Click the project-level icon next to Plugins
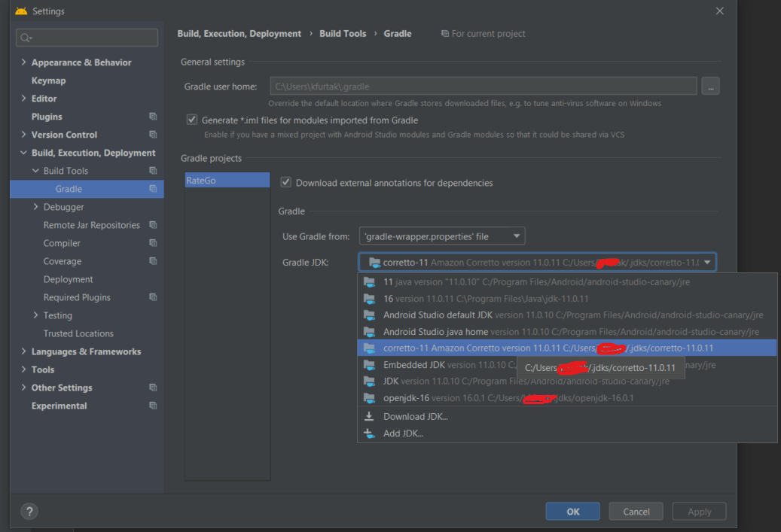Viewport: 781px width, 532px height. (x=153, y=117)
